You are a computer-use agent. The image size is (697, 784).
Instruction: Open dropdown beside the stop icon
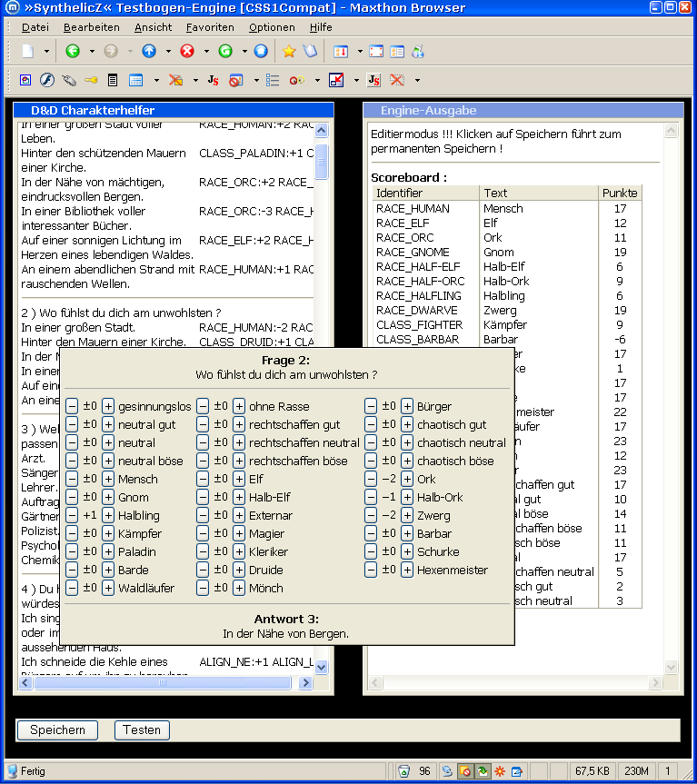coord(206,51)
